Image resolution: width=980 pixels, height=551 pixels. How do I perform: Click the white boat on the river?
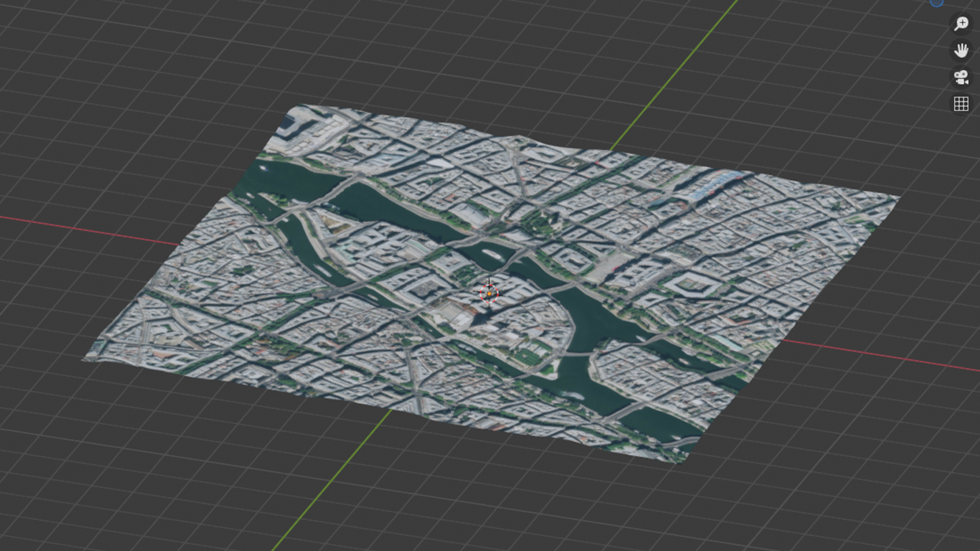tap(493, 254)
